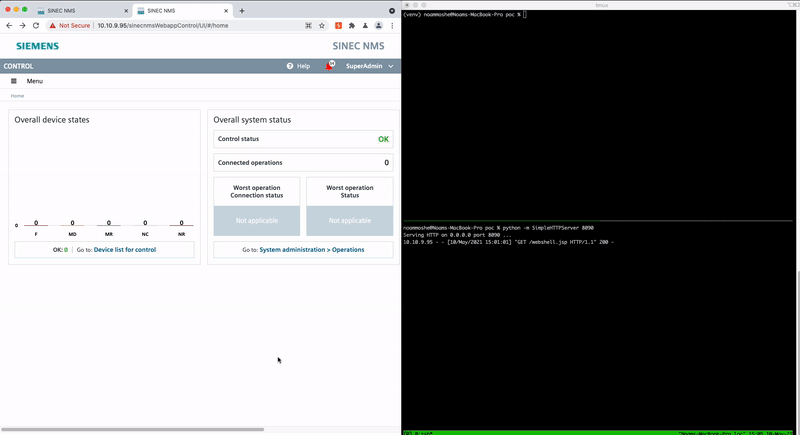
Task: Reload the page with the refresh icon
Action: (37, 25)
